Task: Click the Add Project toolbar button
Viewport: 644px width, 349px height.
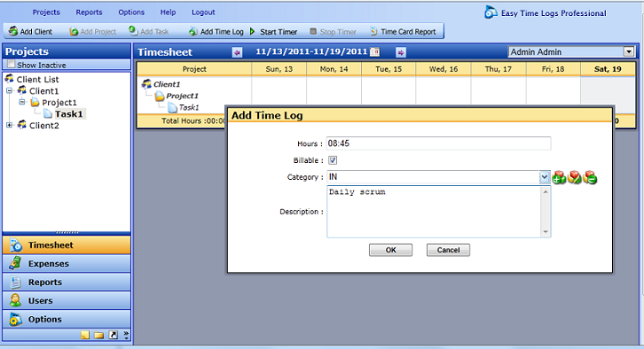Action: (92, 32)
